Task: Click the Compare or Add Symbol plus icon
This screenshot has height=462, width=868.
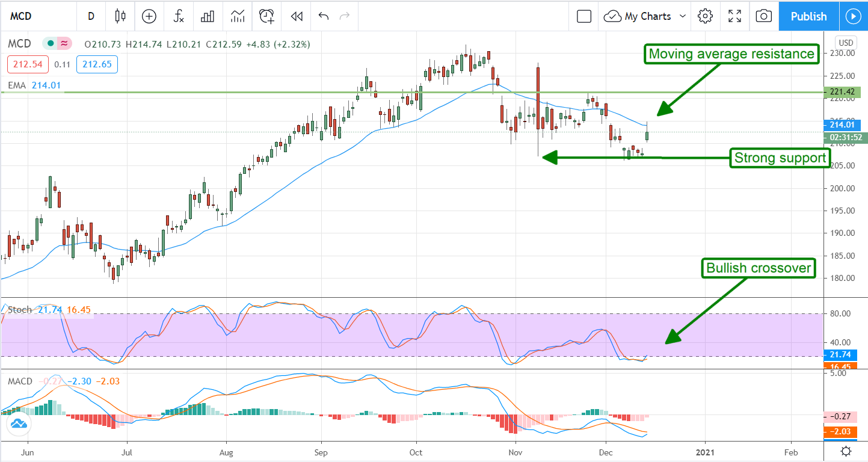Action: [149, 16]
